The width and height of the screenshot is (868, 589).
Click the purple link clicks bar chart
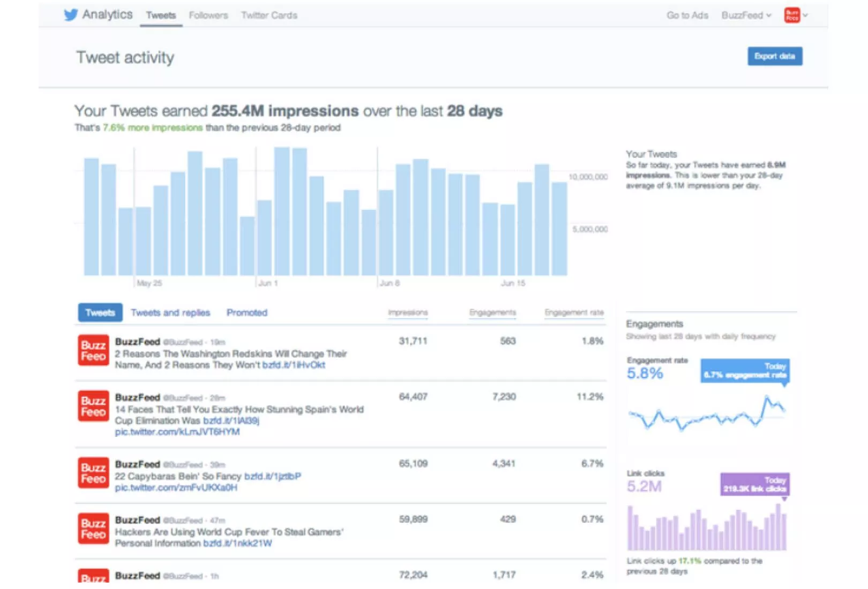(707, 528)
